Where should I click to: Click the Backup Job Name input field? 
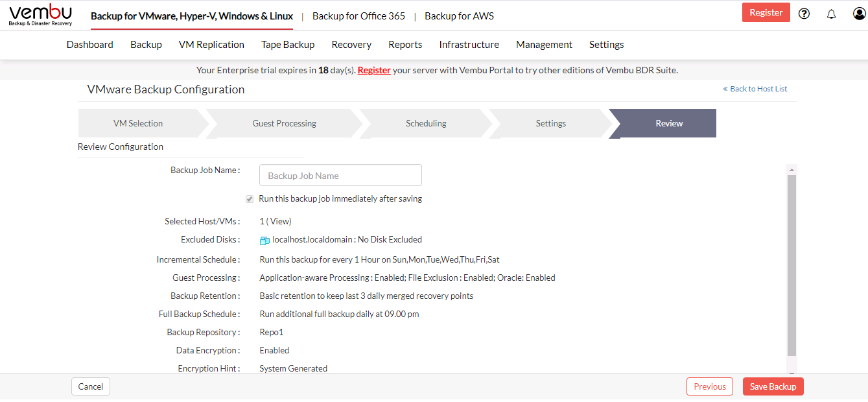click(340, 176)
